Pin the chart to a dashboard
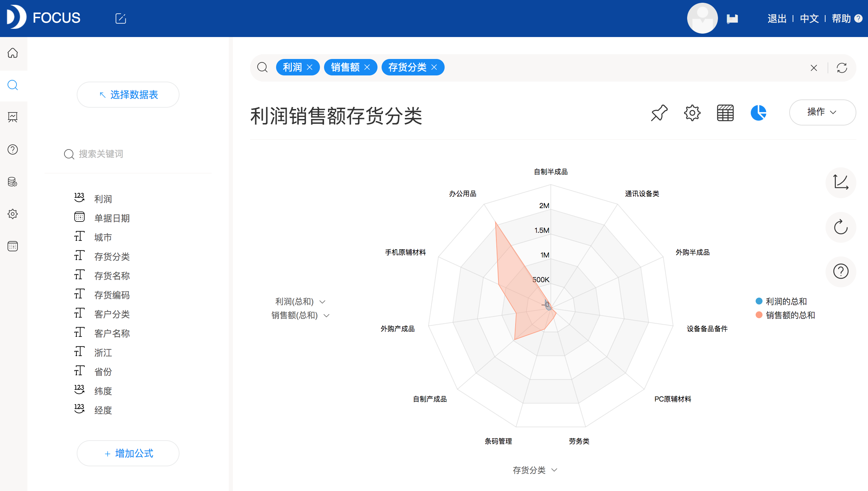 [659, 113]
